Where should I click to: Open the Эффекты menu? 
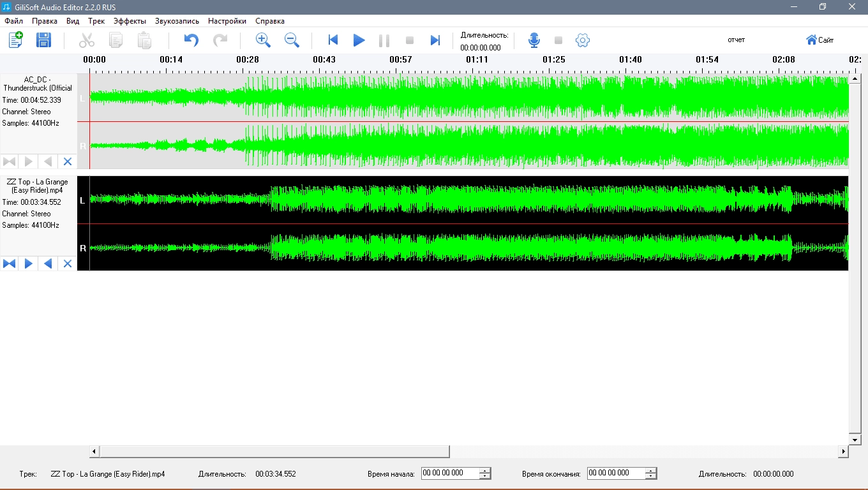click(x=130, y=21)
